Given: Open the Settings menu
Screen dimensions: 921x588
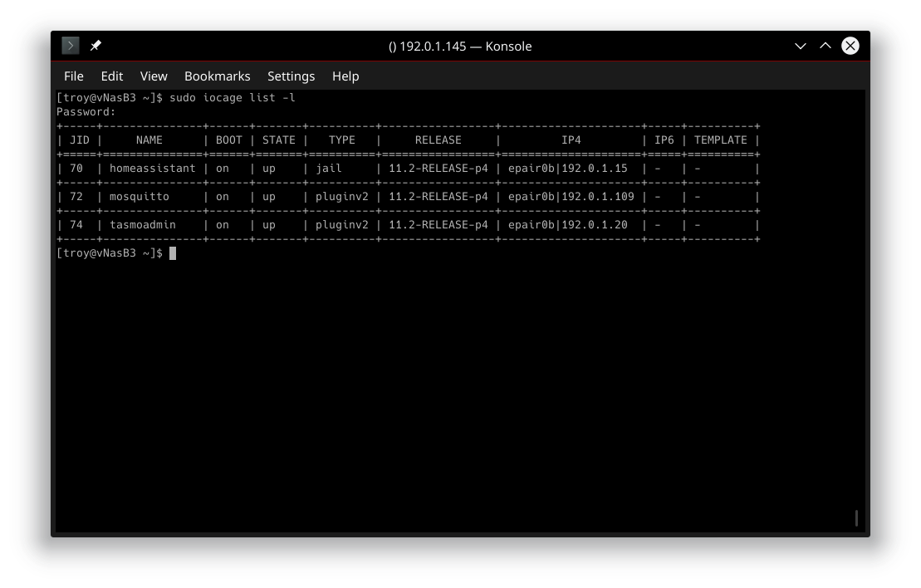Looking at the screenshot, I should pos(291,76).
